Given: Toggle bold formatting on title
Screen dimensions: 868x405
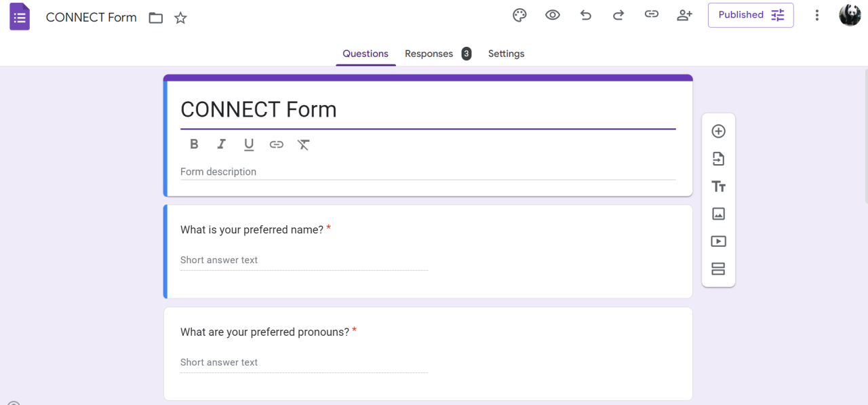Looking at the screenshot, I should (194, 144).
